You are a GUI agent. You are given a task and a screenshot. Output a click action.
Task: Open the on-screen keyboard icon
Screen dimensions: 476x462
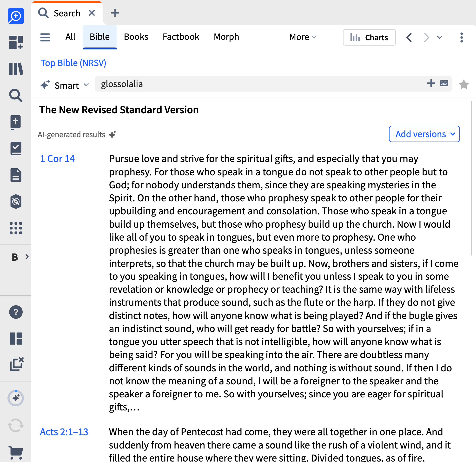click(x=444, y=83)
